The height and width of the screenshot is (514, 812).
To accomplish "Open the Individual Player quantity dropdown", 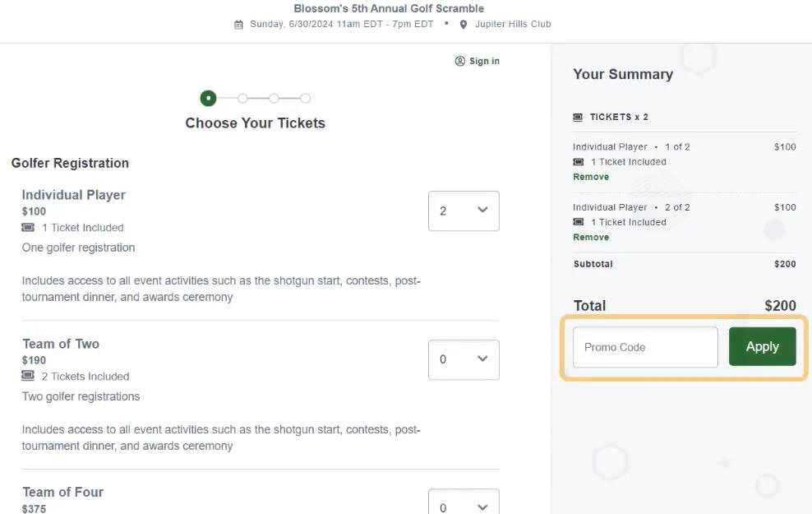I will point(464,211).
